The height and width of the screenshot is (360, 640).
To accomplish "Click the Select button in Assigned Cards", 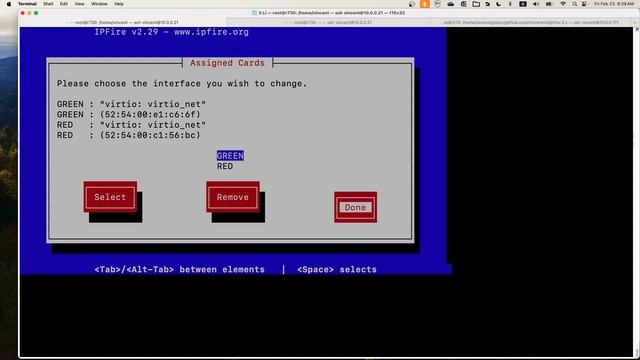I will [110, 197].
